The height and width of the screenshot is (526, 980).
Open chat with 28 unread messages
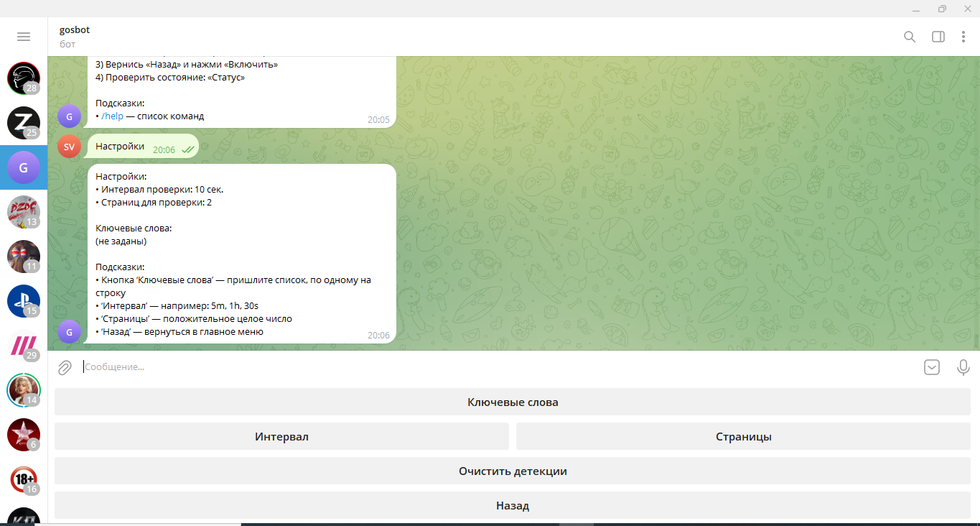[24, 78]
